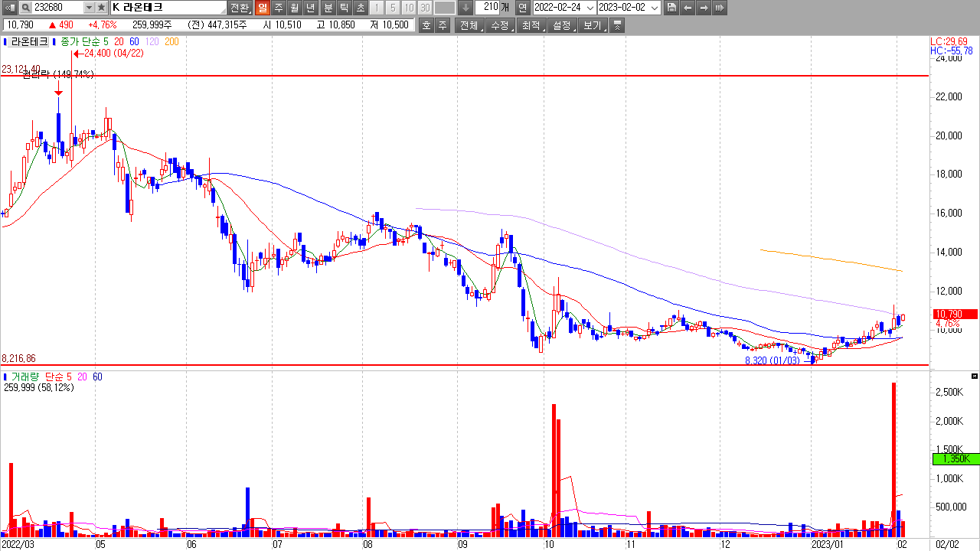Click the save chart disk icon
This screenshot has height=551, width=980.
pos(671,8)
